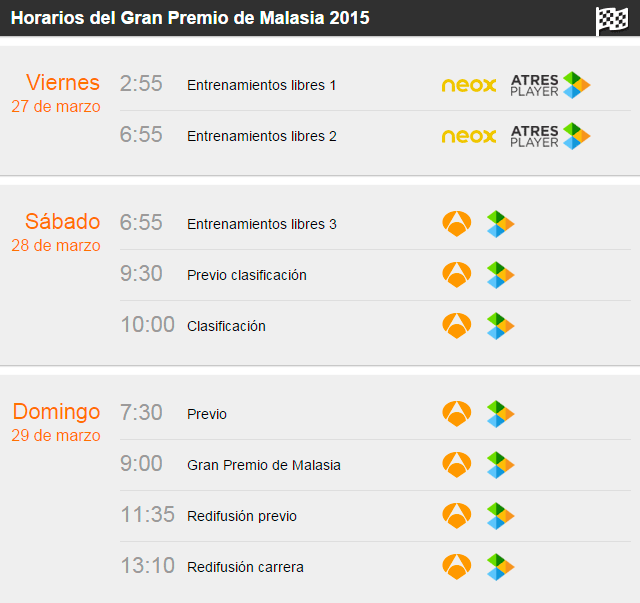Image resolution: width=640 pixels, height=603 pixels.
Task: Click the Atresplayer icon for Gran Premio de Malasia
Action: (500, 465)
